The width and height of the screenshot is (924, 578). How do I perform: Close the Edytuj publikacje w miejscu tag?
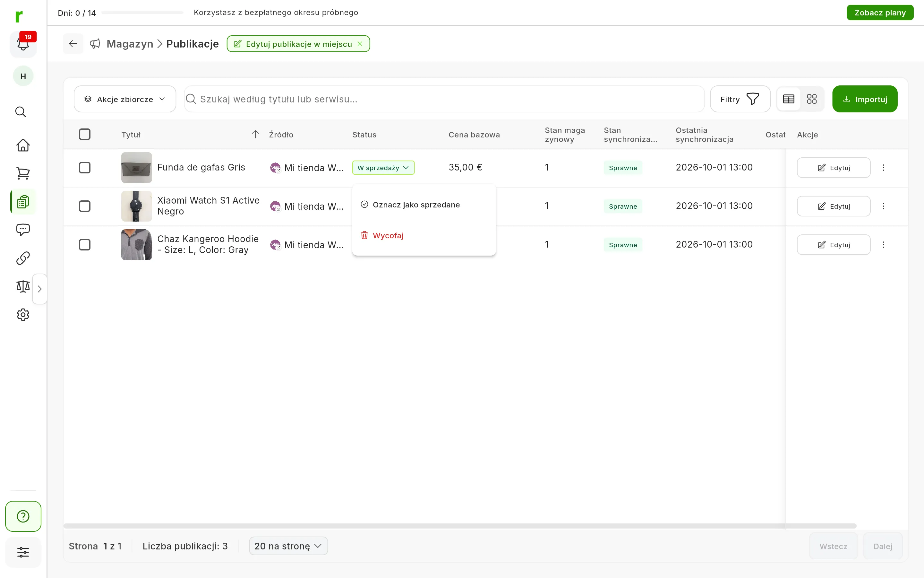click(360, 44)
